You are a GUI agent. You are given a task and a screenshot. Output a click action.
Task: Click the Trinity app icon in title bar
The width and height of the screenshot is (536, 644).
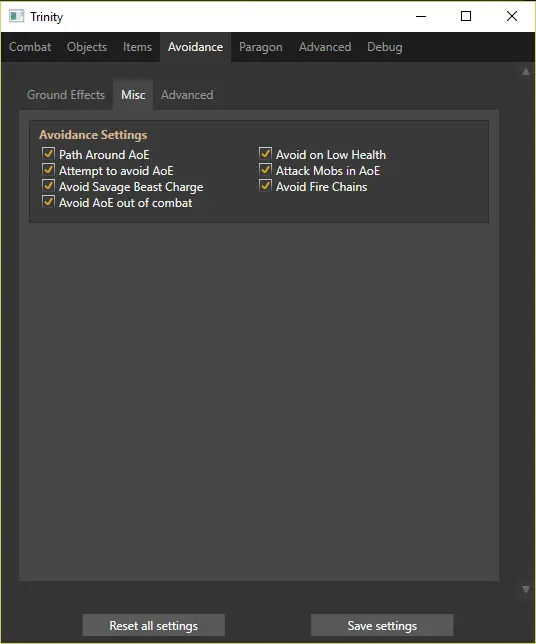click(x=16, y=16)
